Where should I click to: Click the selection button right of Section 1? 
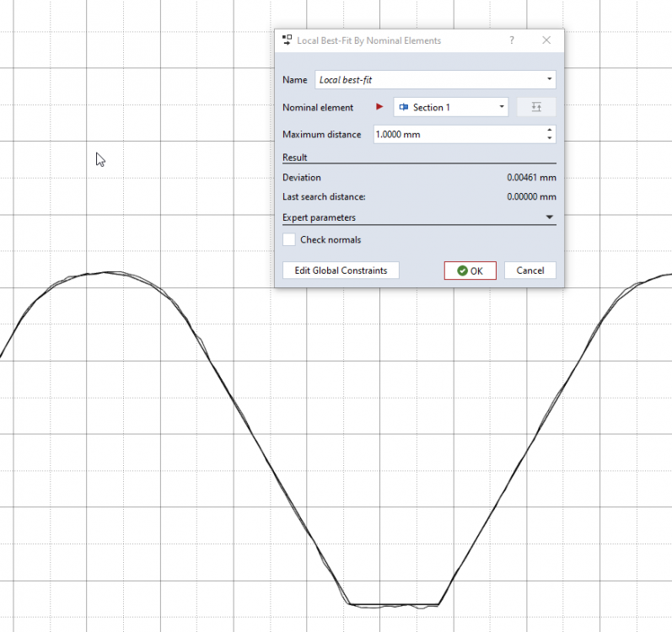(x=536, y=107)
